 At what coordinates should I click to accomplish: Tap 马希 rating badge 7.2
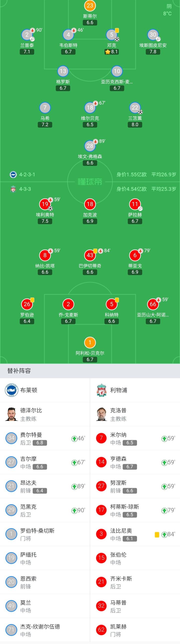(45, 124)
